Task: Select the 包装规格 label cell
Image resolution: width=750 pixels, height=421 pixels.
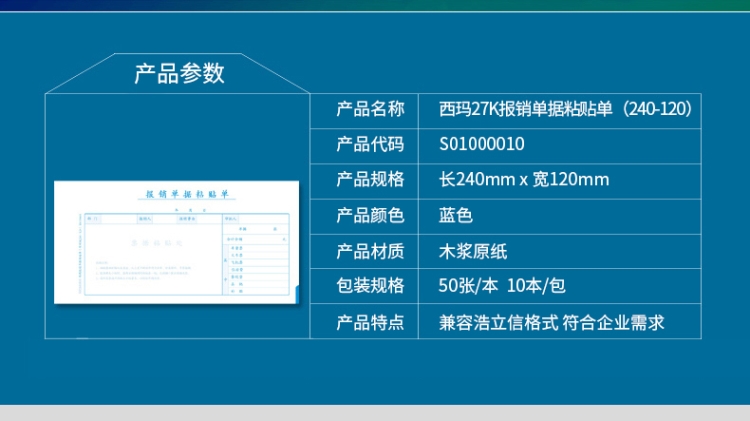Action: (370, 286)
